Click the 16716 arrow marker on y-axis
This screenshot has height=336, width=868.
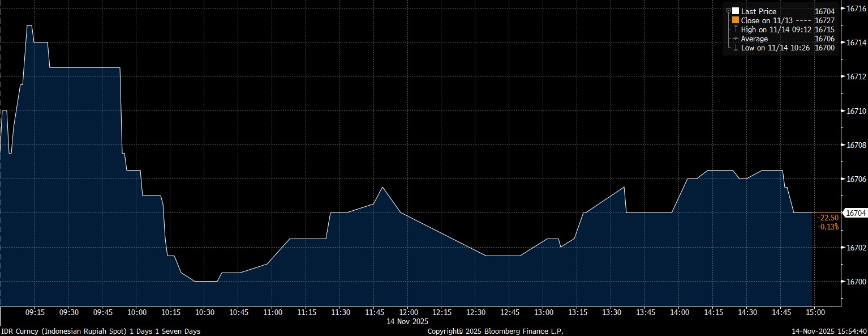point(843,8)
